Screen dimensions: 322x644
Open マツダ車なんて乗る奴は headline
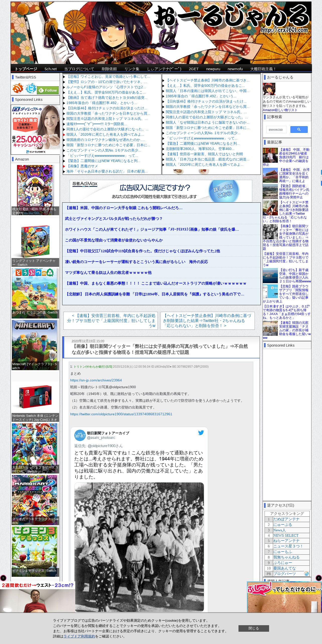click(108, 273)
